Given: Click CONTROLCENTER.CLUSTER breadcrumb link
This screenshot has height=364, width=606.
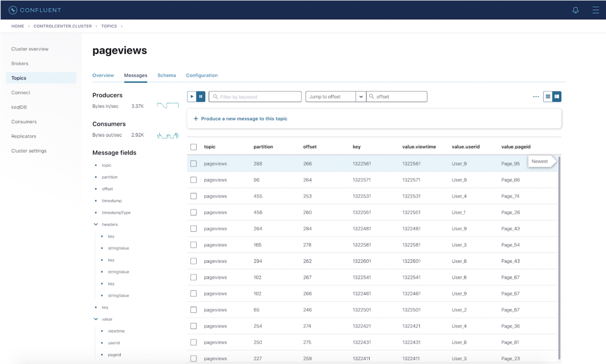Looking at the screenshot, I should point(62,26).
